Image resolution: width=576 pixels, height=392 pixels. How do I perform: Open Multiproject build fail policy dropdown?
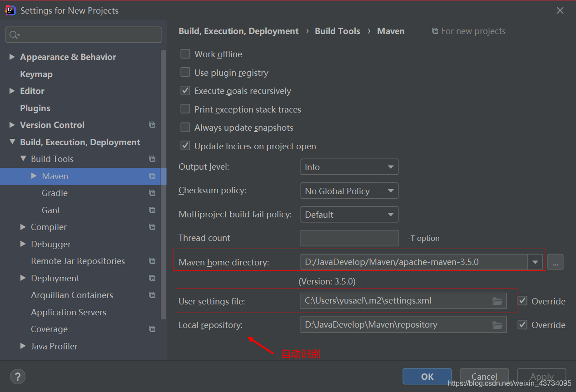pyautogui.click(x=349, y=215)
